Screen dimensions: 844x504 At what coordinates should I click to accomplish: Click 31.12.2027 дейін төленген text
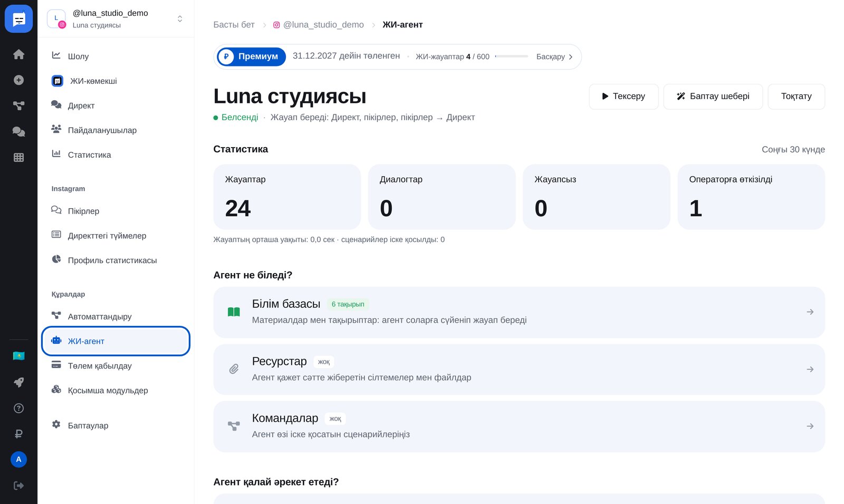point(346,56)
